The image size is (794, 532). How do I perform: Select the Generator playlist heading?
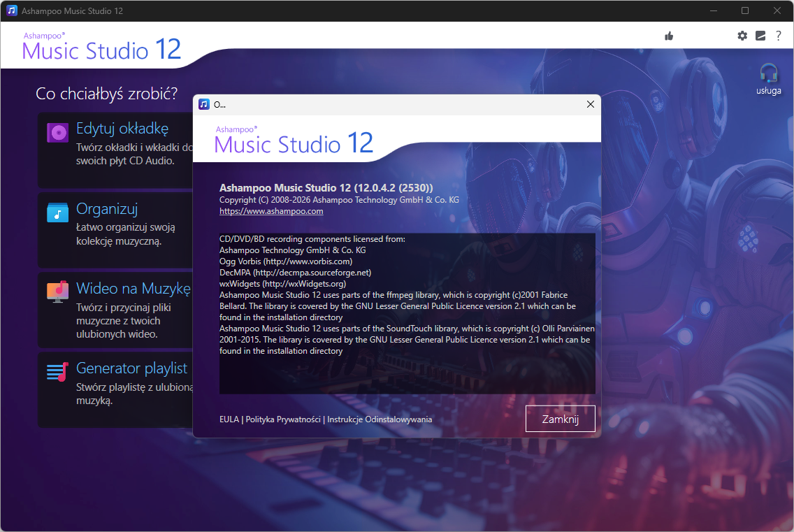pos(131,368)
